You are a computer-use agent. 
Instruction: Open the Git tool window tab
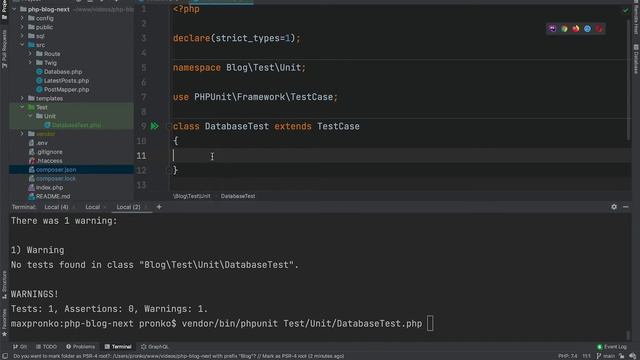point(20,347)
